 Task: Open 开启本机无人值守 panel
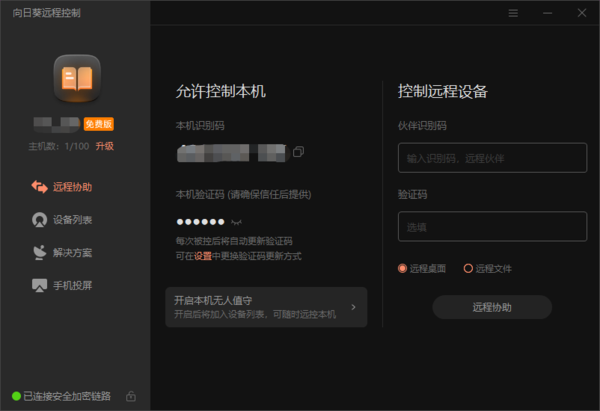point(266,307)
